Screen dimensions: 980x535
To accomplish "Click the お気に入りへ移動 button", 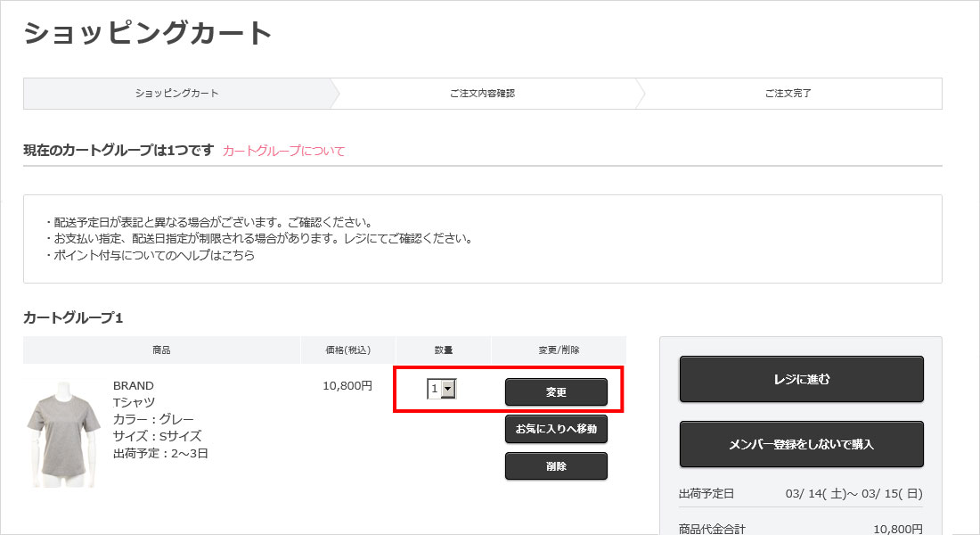I will (556, 429).
